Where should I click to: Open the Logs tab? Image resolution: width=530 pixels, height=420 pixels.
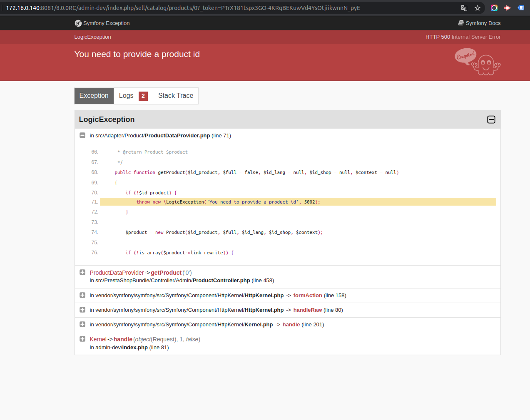click(x=126, y=96)
